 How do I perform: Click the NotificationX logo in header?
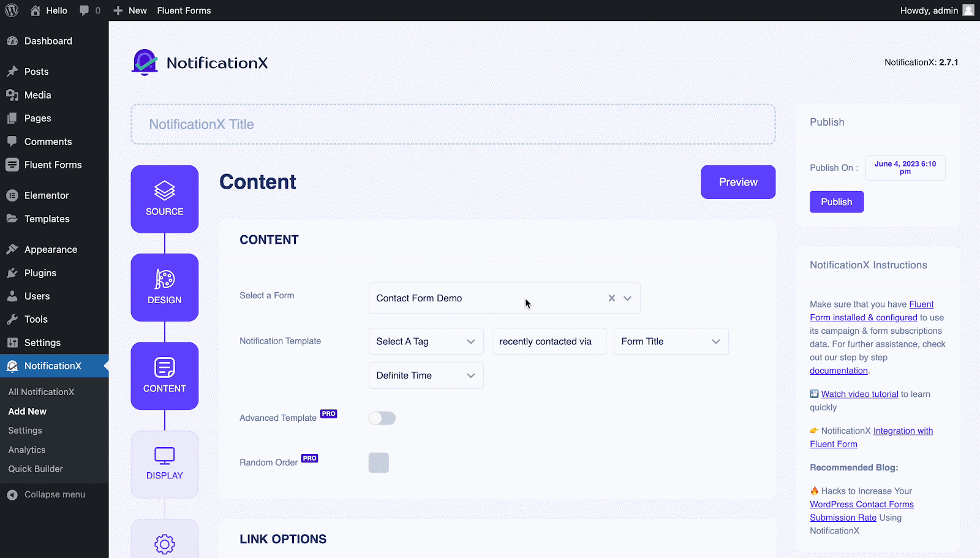click(200, 62)
